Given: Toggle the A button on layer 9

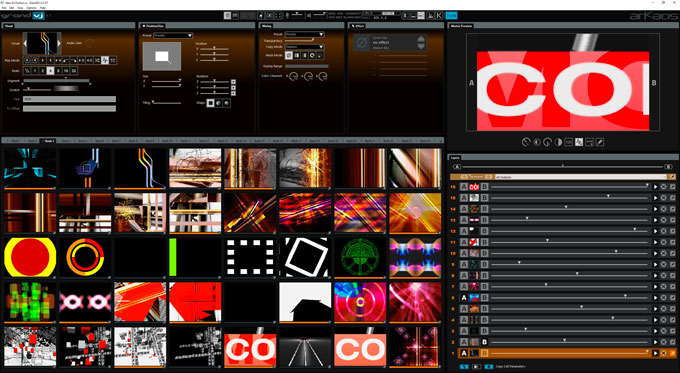Looking at the screenshot, I should [464, 264].
